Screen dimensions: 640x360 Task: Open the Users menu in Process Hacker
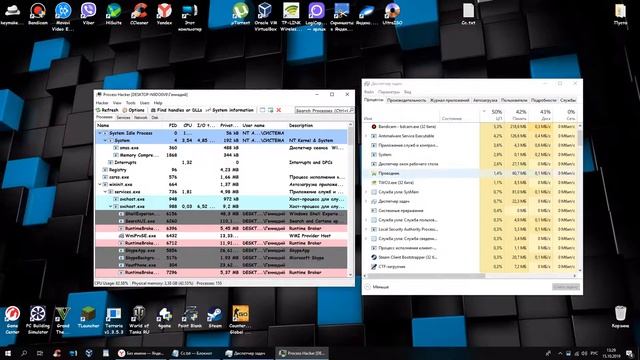tap(144, 103)
